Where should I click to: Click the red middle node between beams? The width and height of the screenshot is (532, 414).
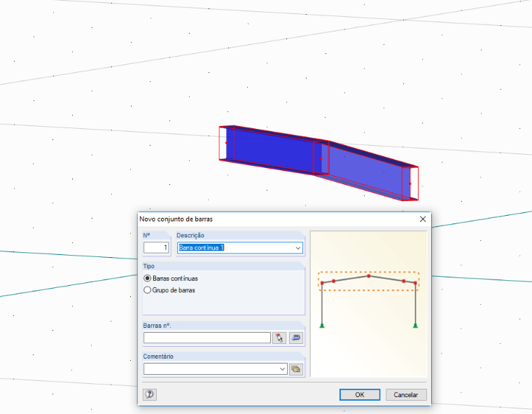321,158
